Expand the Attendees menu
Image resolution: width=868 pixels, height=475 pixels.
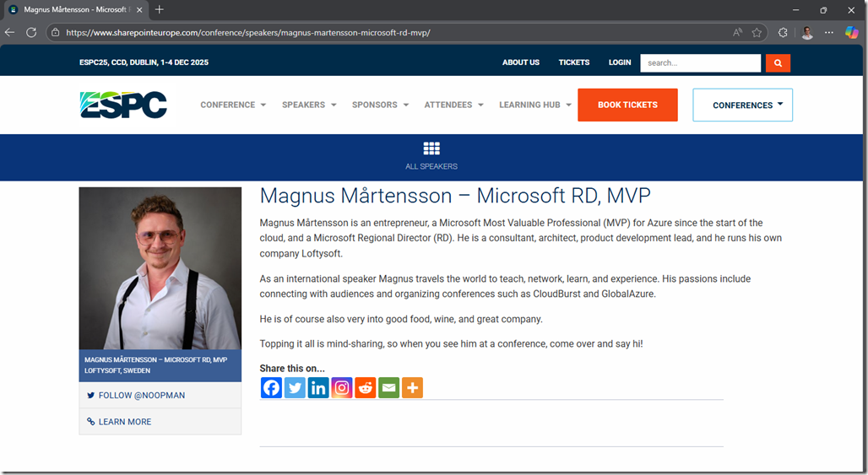pyautogui.click(x=454, y=105)
